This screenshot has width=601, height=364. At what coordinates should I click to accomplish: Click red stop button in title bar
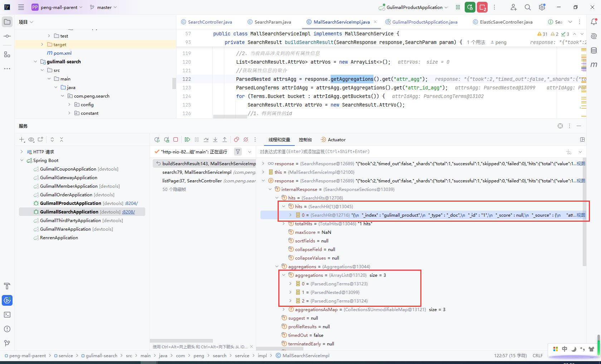pyautogui.click(x=483, y=7)
